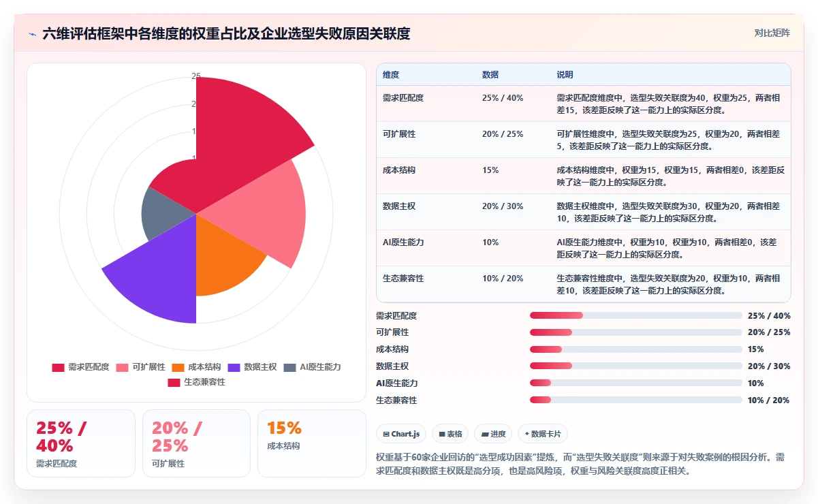Click the 生态兼容性 progress bar

click(636, 400)
